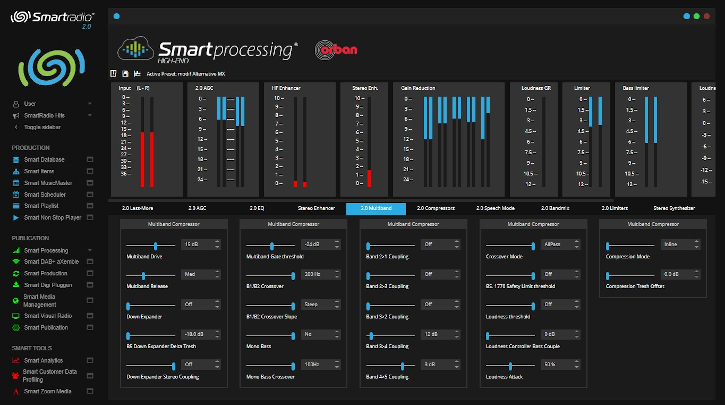This screenshot has height=405, width=725.
Task: Open the Multiband Drive value stepper
Action: coord(217,244)
